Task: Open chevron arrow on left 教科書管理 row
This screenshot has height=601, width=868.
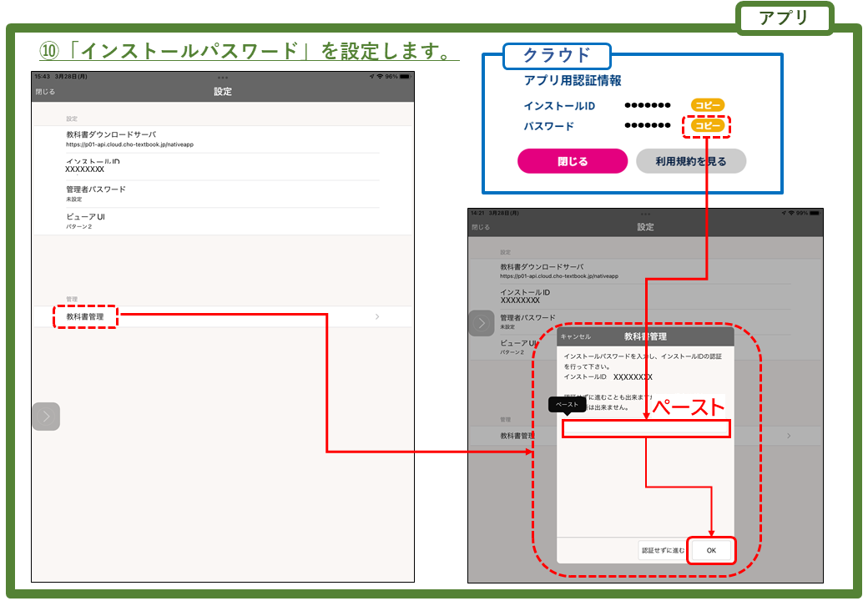Action: (377, 316)
